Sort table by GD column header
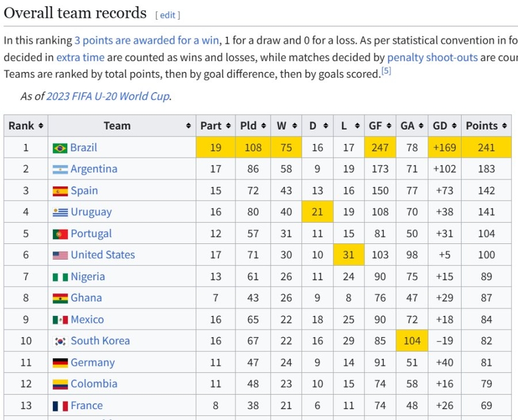The width and height of the screenshot is (518, 420). tap(444, 126)
